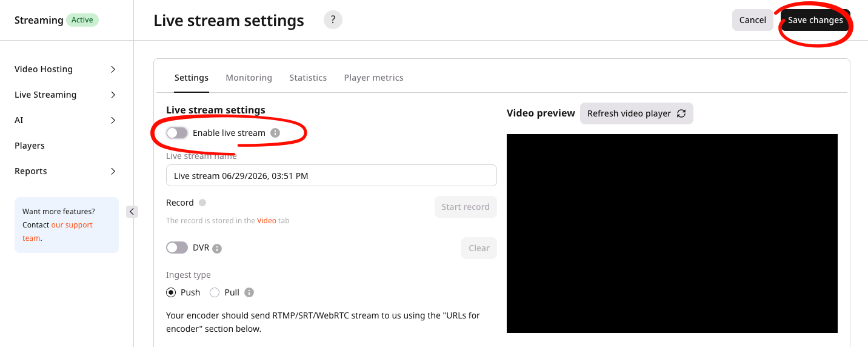Open the Video tab link
The height and width of the screenshot is (347, 868).
pyautogui.click(x=267, y=221)
